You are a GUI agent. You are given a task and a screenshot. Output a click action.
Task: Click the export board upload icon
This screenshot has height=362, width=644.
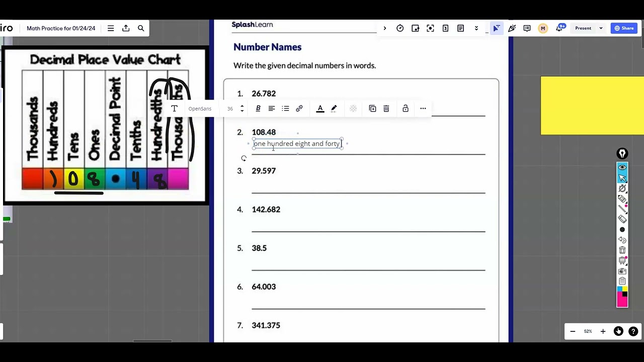(126, 28)
